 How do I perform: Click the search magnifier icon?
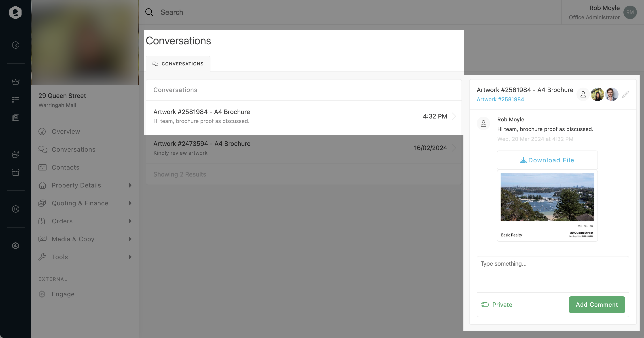point(149,12)
